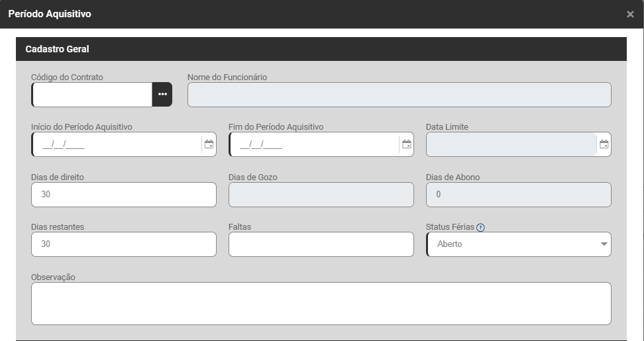Click the Fim do Período Aquisitivo date field
The height and width of the screenshot is (341, 644).
coord(313,144)
